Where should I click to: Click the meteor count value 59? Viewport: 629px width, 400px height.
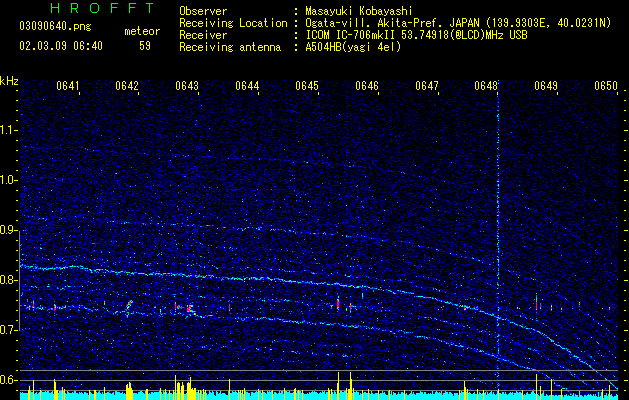pos(145,46)
